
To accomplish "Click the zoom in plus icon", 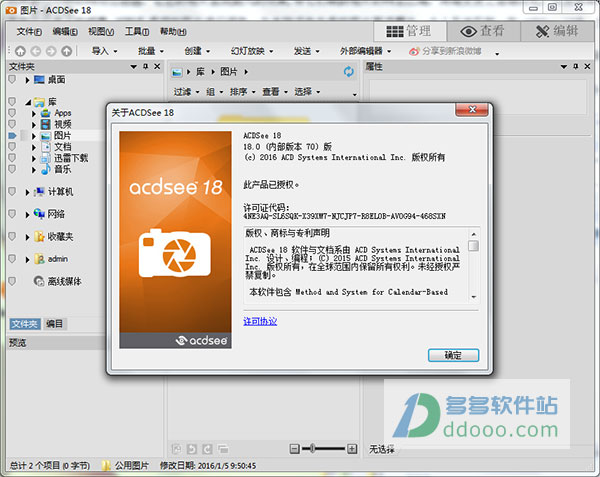I will coord(352,449).
